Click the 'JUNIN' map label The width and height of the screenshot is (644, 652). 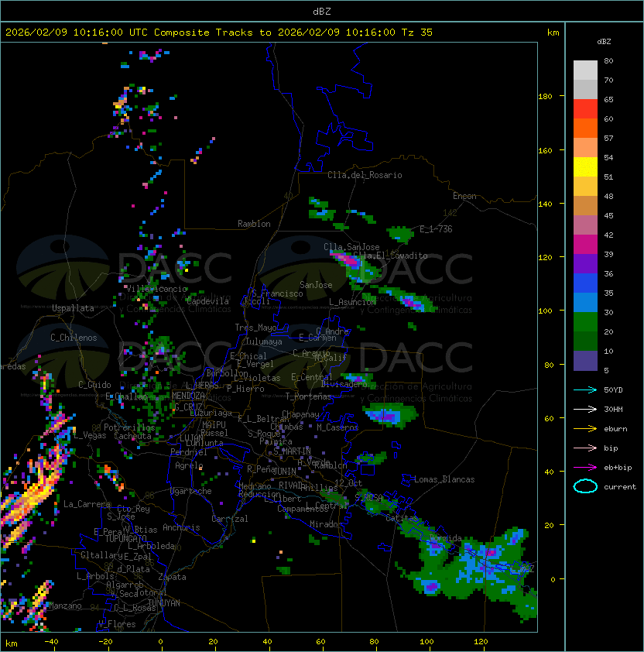coord(284,471)
